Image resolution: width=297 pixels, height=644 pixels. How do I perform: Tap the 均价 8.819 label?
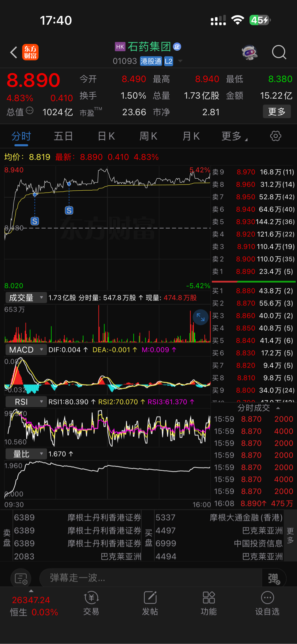tap(27, 157)
